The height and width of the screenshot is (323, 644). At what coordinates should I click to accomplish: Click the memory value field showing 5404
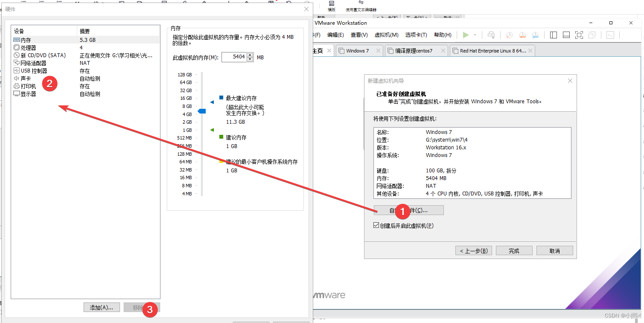tap(234, 57)
